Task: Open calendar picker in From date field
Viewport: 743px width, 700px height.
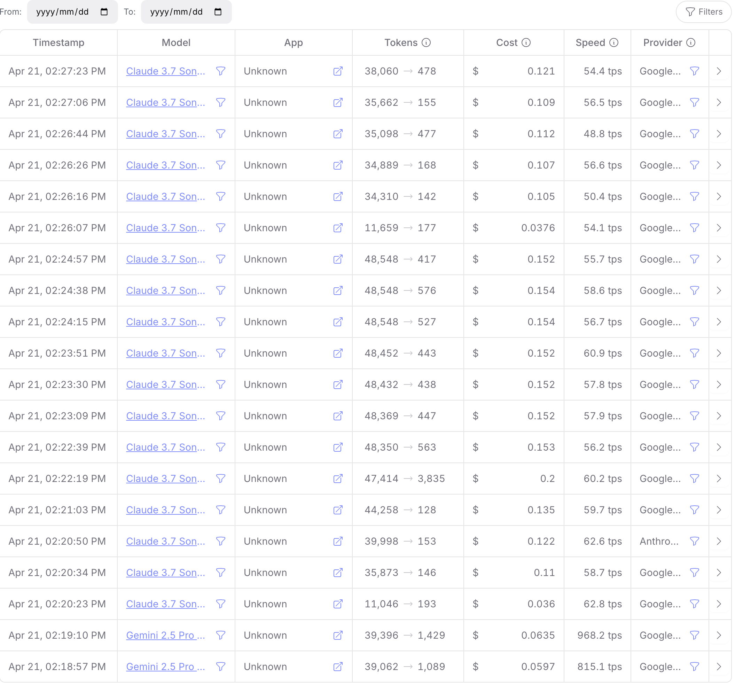Action: point(104,12)
